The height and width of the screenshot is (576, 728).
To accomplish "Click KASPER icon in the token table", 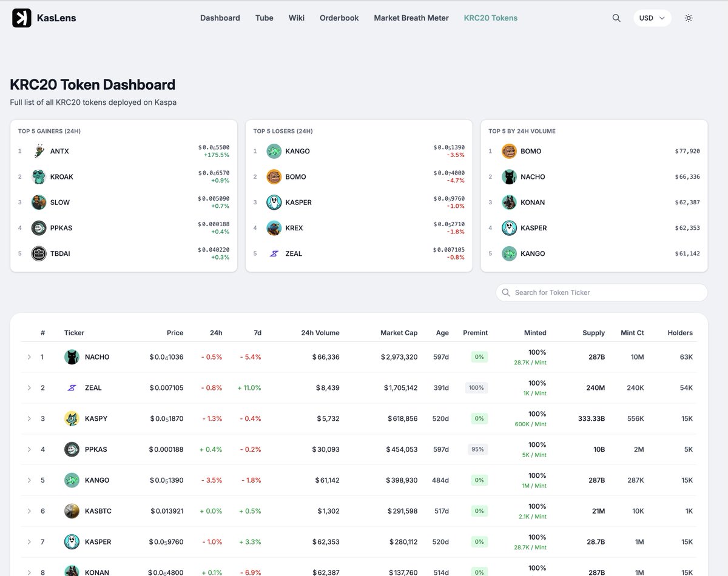I will (x=72, y=542).
